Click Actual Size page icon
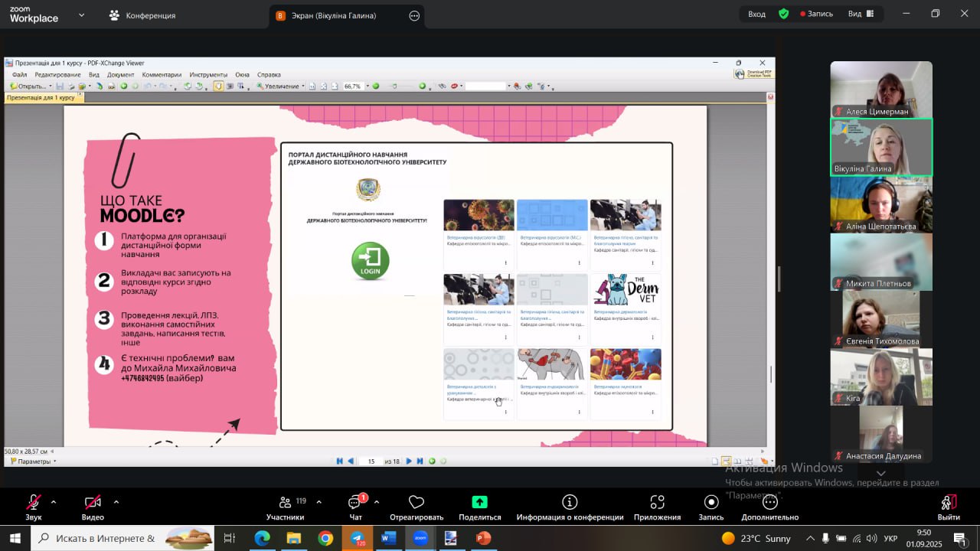Viewport: 980px width, 551px height. click(312, 86)
